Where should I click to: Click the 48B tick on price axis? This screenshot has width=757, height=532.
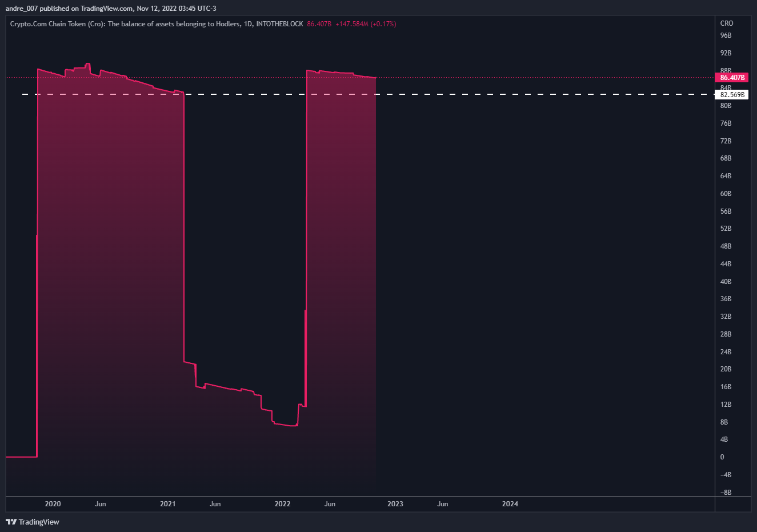tap(726, 246)
